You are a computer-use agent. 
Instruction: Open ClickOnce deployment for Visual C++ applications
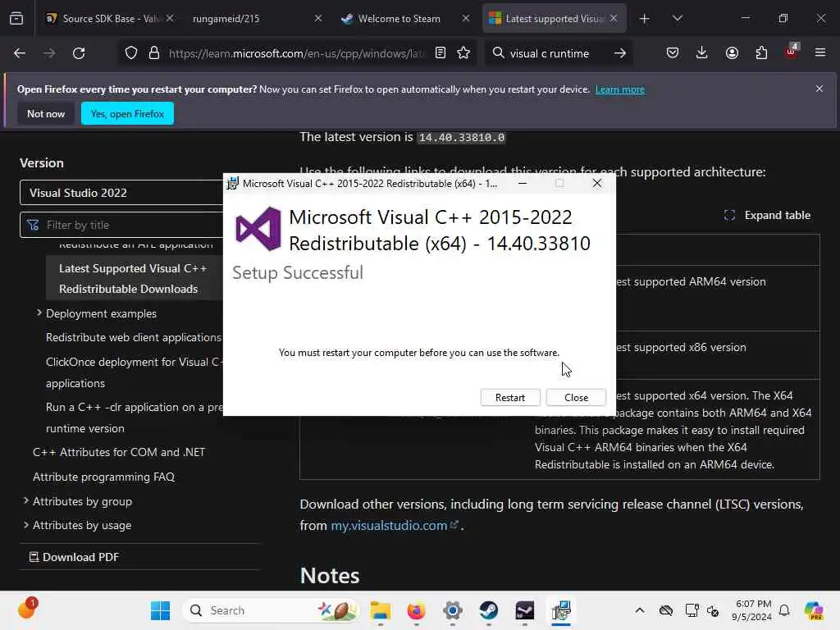[x=134, y=372]
